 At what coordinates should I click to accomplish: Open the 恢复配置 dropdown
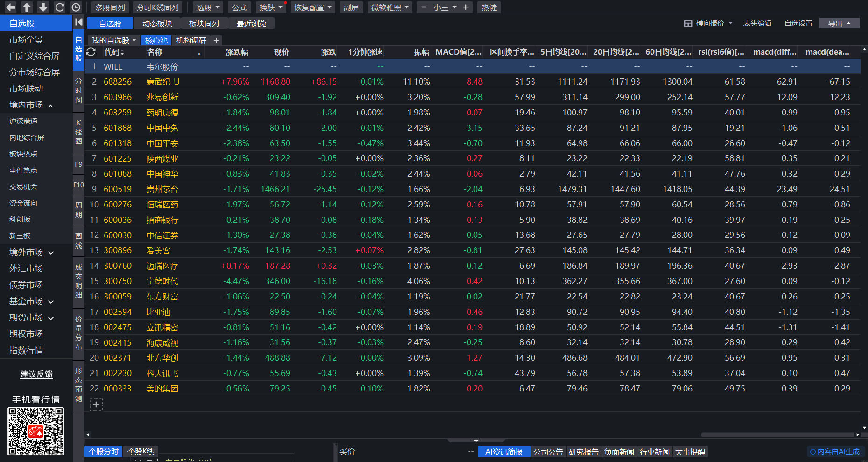[x=313, y=7]
